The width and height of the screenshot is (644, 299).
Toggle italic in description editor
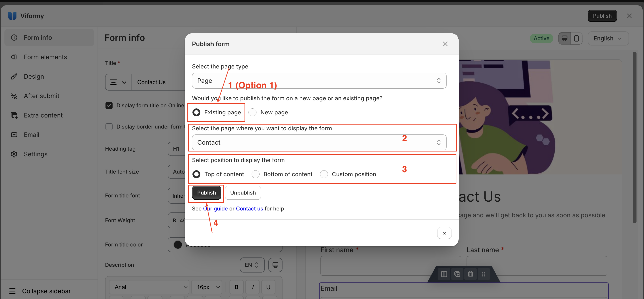tap(252, 287)
